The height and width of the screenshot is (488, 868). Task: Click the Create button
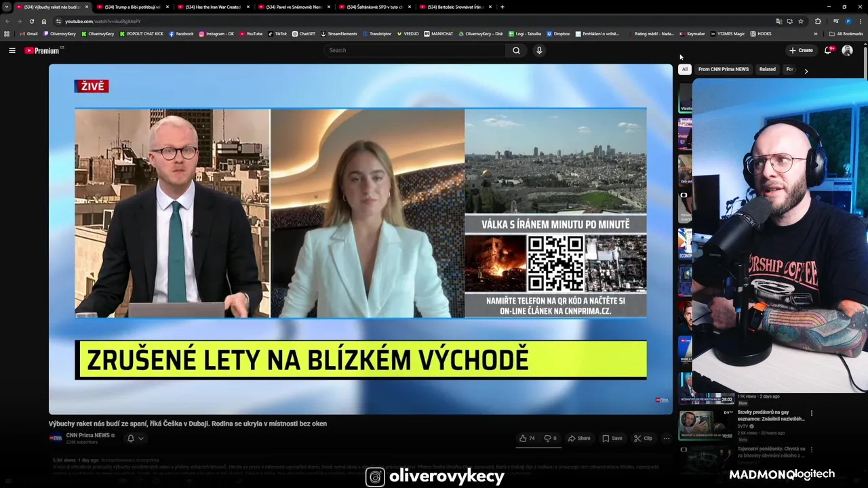pyautogui.click(x=801, y=50)
